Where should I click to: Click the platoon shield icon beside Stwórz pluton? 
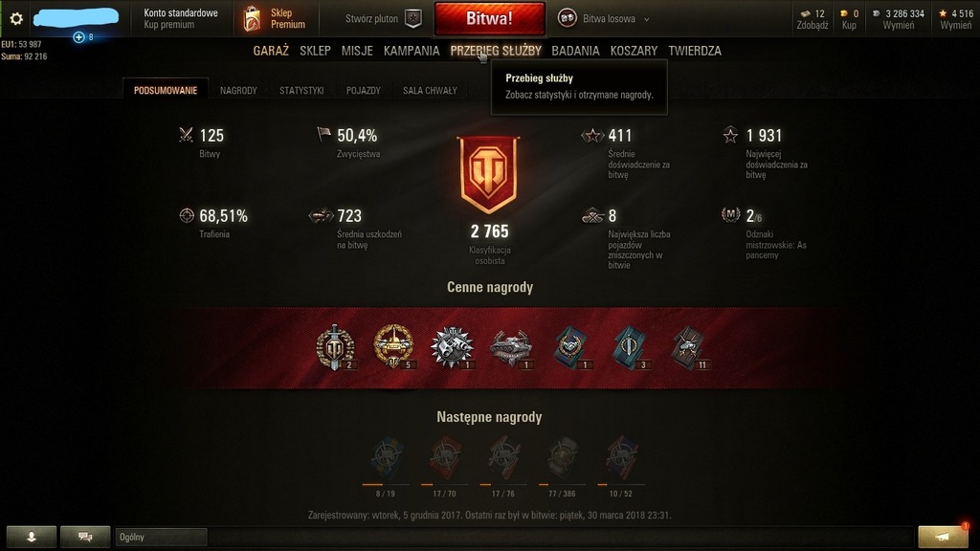point(413,19)
